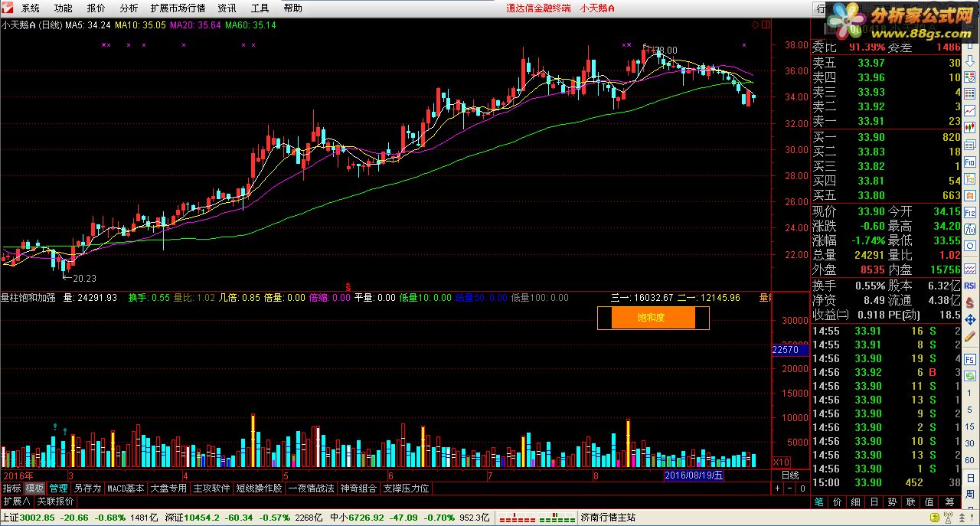Click the orange 自 icon in right toolbar
Viewport: 980px width, 526px height.
click(x=970, y=195)
